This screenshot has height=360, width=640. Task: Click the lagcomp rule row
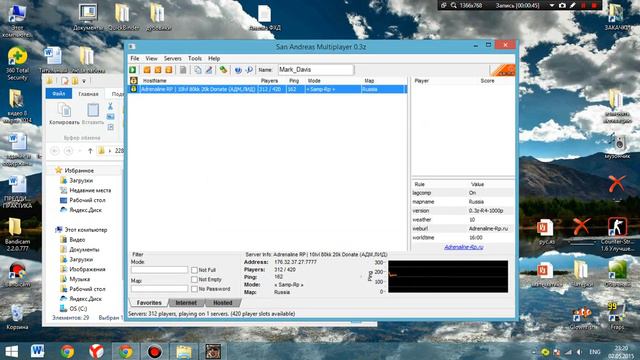[463, 193]
